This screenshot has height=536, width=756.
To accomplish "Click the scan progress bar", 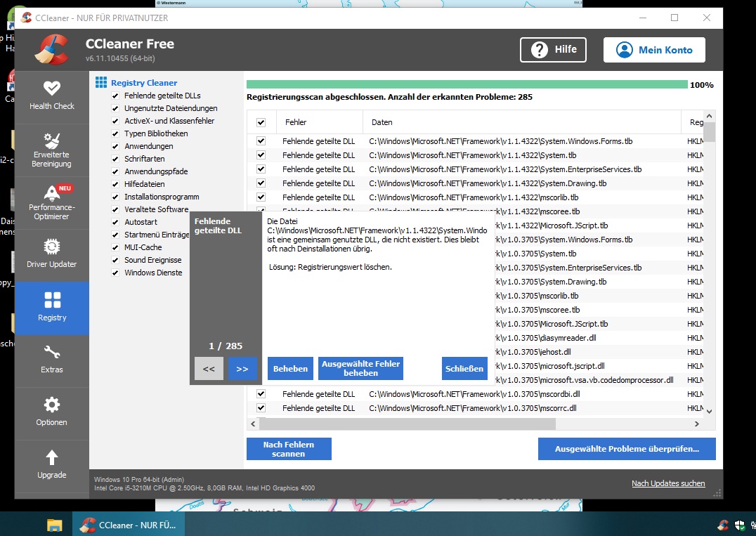I will click(467, 85).
